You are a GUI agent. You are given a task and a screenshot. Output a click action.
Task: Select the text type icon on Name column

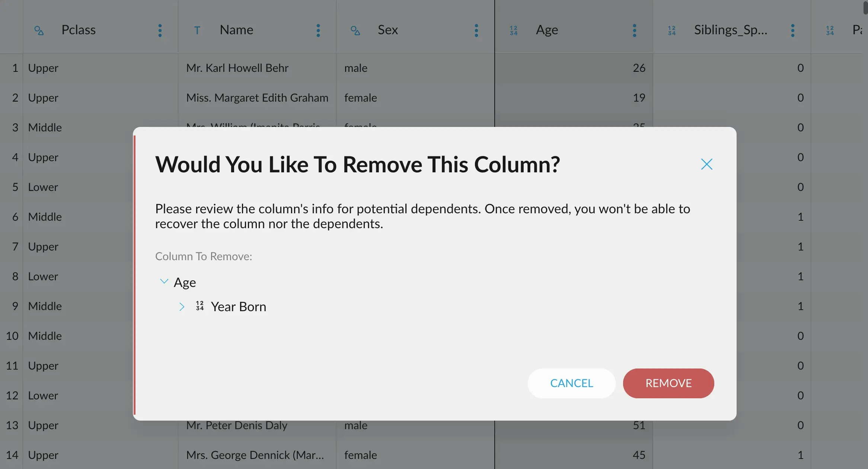pos(197,30)
